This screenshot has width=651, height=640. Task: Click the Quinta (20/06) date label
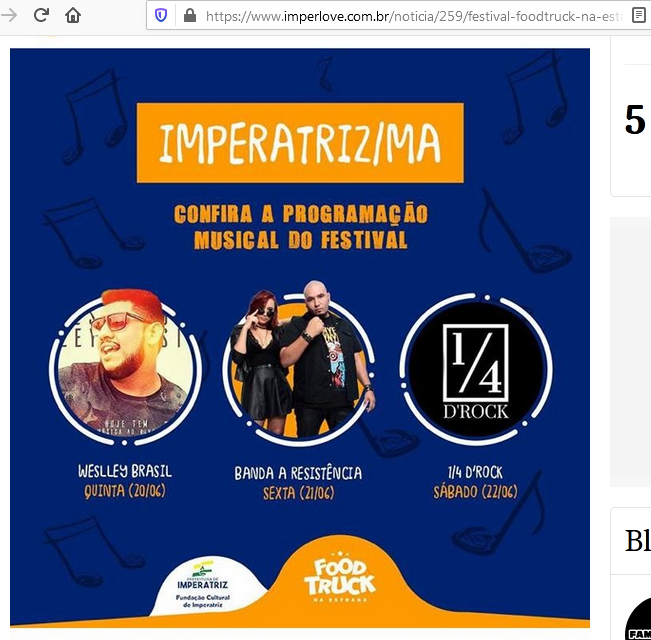pos(125,491)
